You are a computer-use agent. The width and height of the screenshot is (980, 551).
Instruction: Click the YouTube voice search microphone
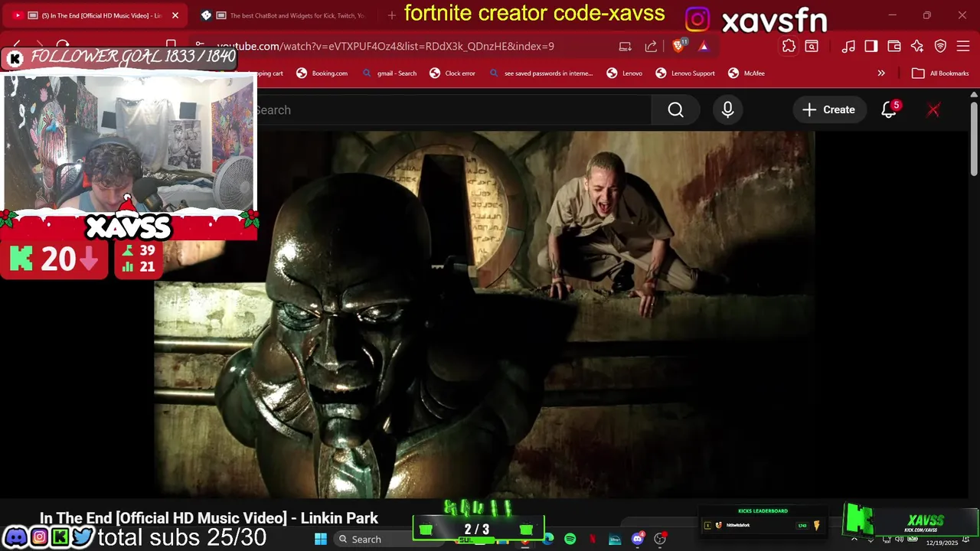click(727, 109)
